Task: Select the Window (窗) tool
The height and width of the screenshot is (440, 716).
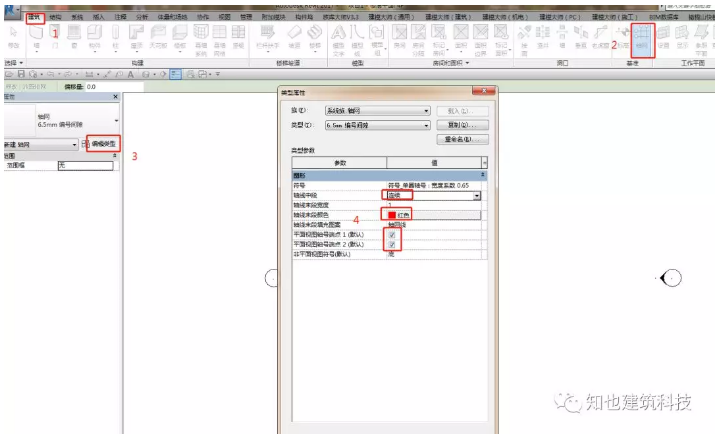Action: click(74, 37)
